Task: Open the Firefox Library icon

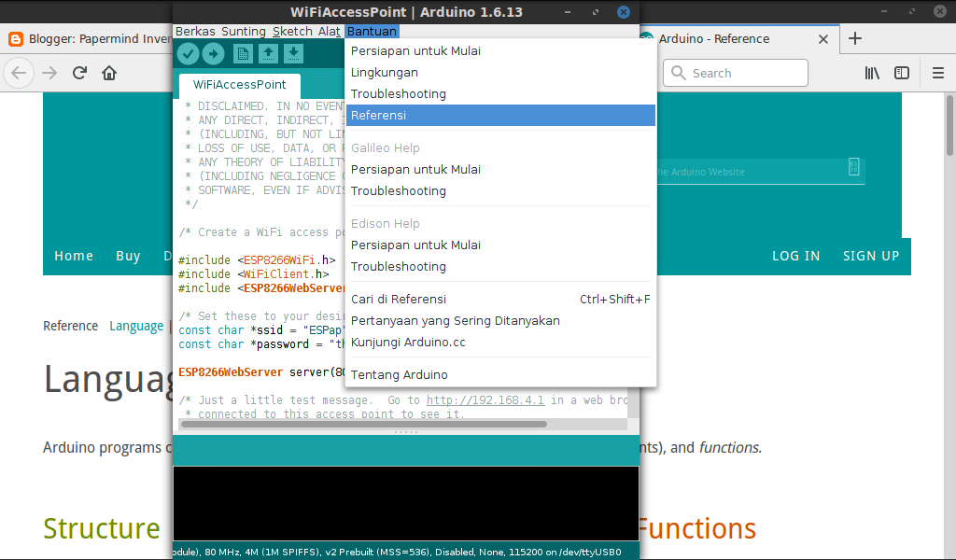Action: click(871, 72)
